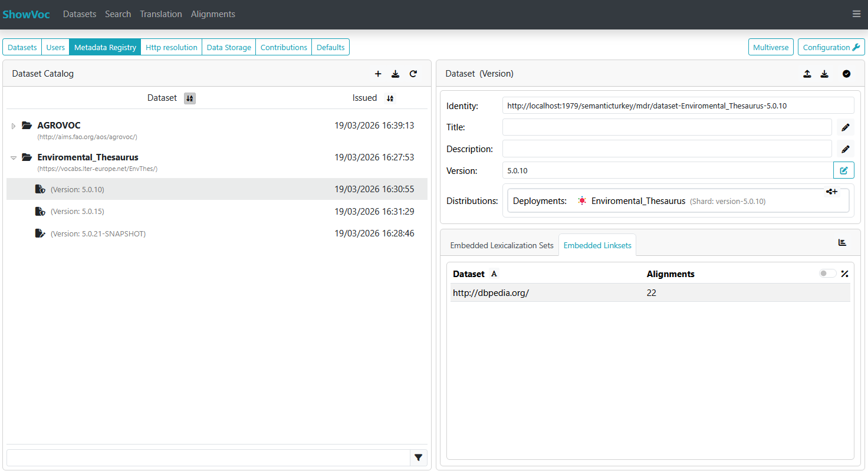Select the Metadata Registry tab
The width and height of the screenshot is (868, 474).
[x=105, y=47]
